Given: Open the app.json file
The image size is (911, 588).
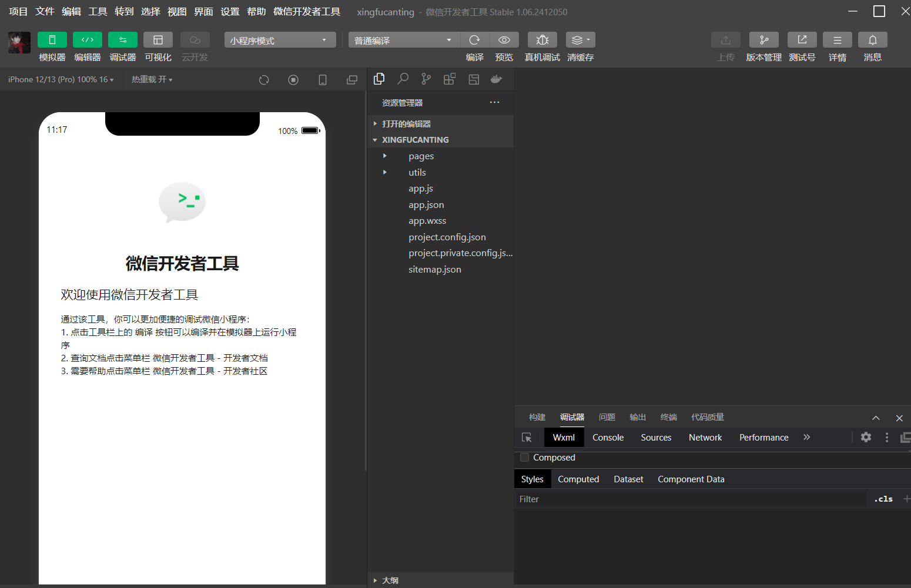Looking at the screenshot, I should click(426, 204).
